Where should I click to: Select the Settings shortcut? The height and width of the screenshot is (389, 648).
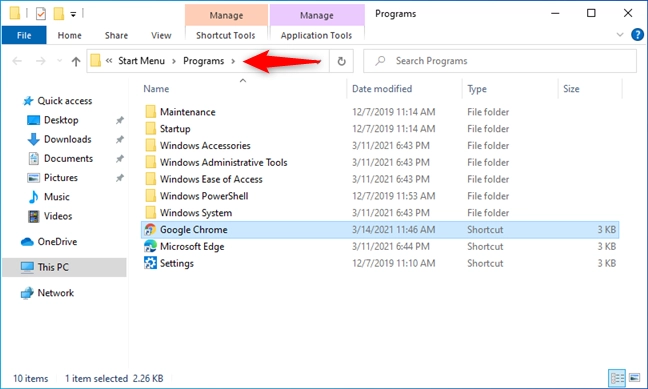(177, 263)
